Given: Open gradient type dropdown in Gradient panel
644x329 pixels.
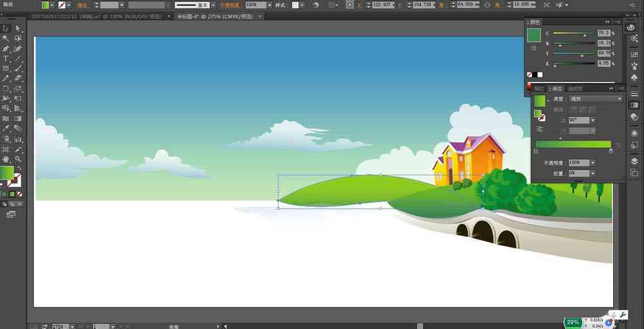Looking at the screenshot, I should pos(596,99).
